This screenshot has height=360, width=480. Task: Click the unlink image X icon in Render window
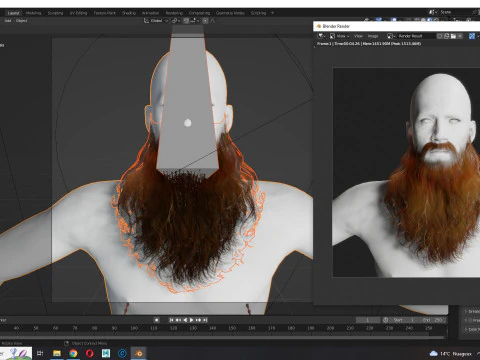click(460, 36)
